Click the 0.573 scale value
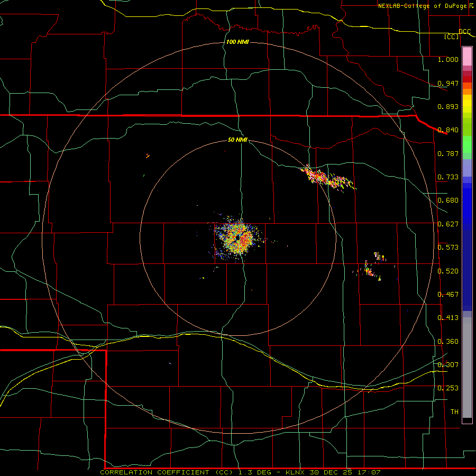Screen dimensions: 476x476 click(448, 248)
